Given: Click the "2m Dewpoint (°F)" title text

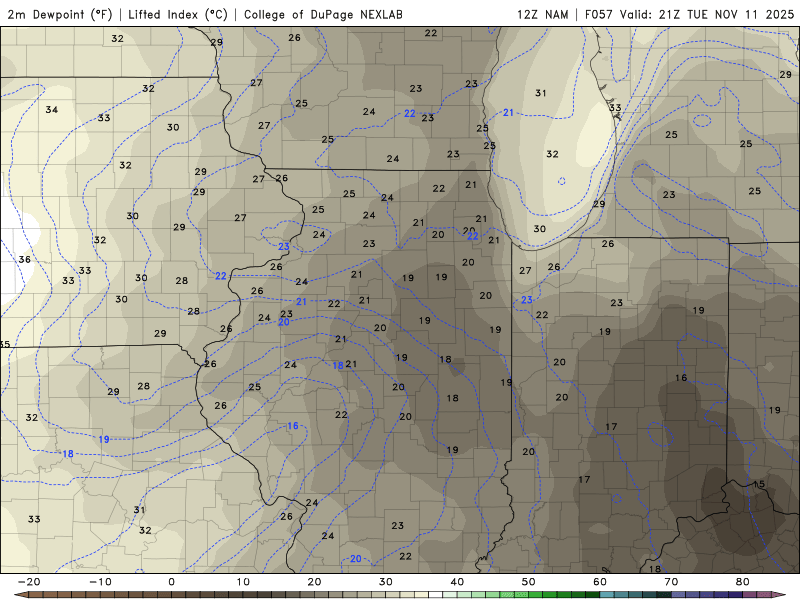Looking at the screenshot, I should click(x=60, y=14).
